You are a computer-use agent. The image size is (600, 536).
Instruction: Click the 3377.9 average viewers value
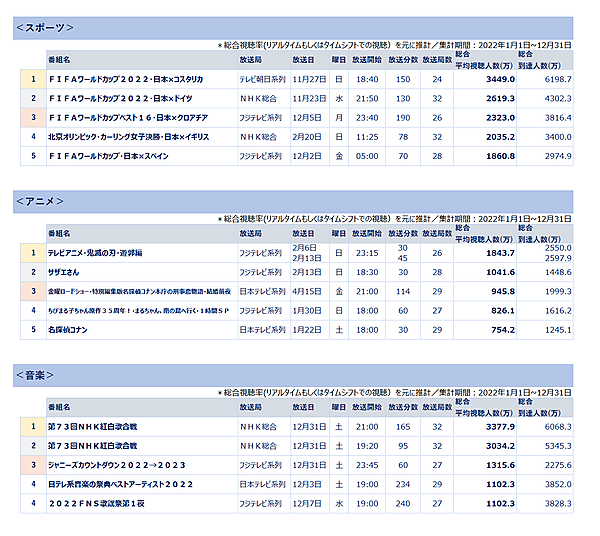click(x=501, y=427)
